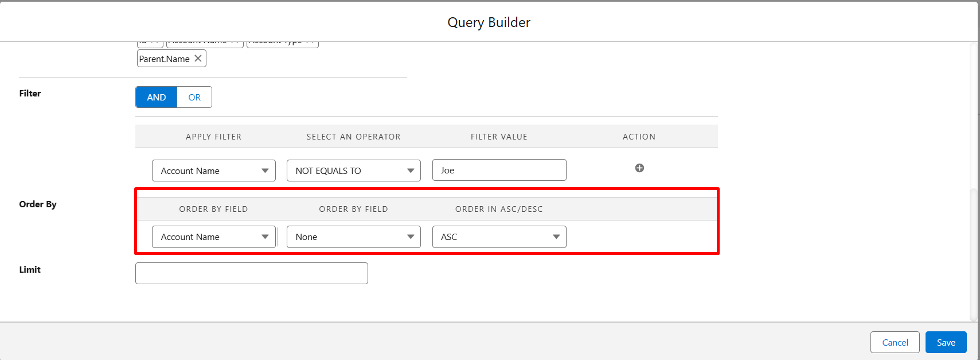Open the Order By Account Name dropdown

point(213,237)
